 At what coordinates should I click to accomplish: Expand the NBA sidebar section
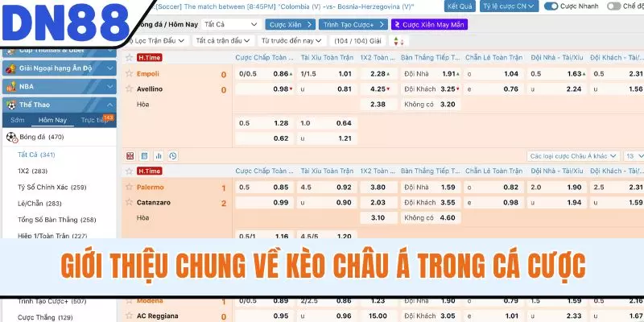pyautogui.click(x=60, y=87)
